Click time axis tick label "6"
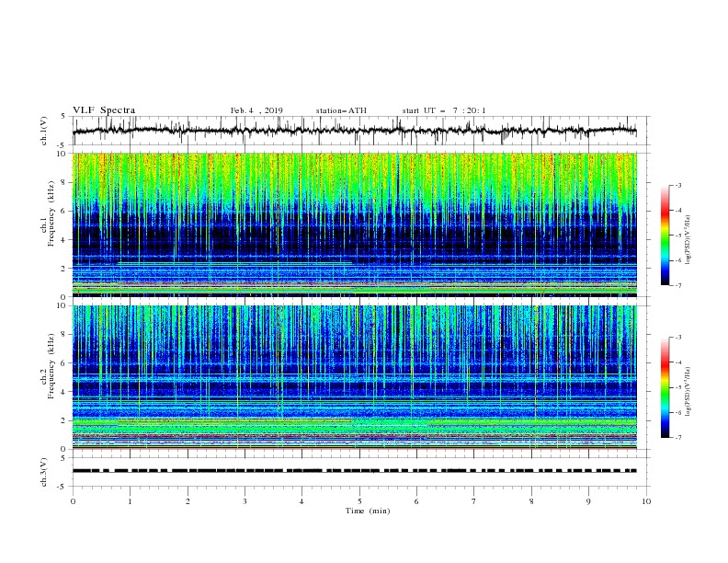This screenshot has width=728, height=563. click(416, 501)
